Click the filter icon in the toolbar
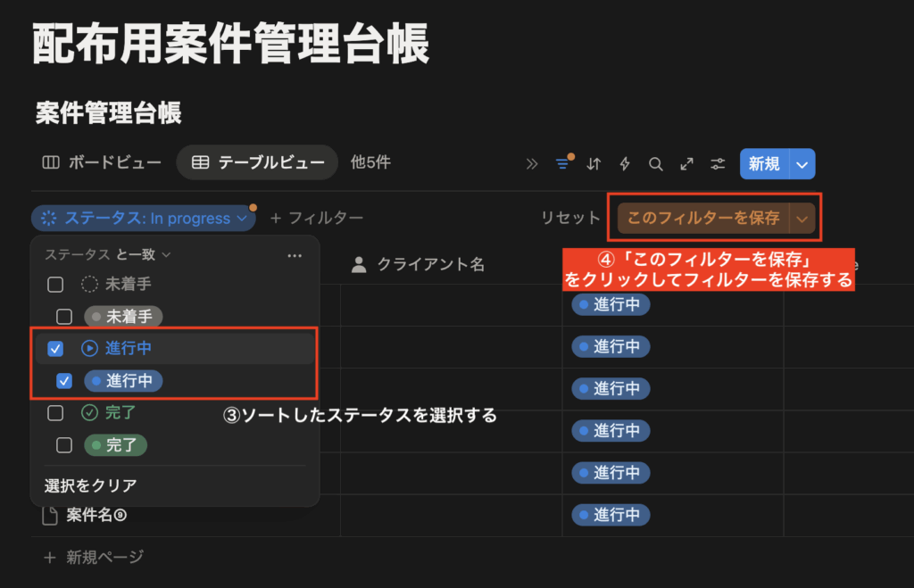 [x=562, y=163]
